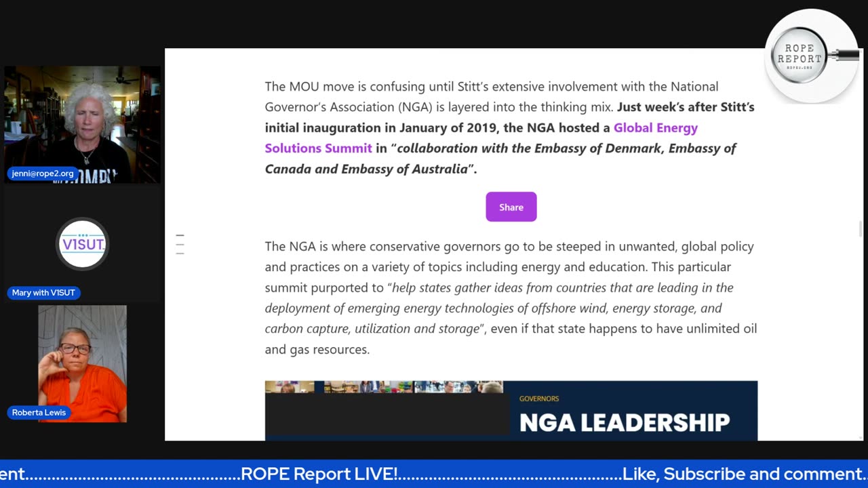
Task: Click the GOVERNORS label in banner
Action: tap(539, 399)
